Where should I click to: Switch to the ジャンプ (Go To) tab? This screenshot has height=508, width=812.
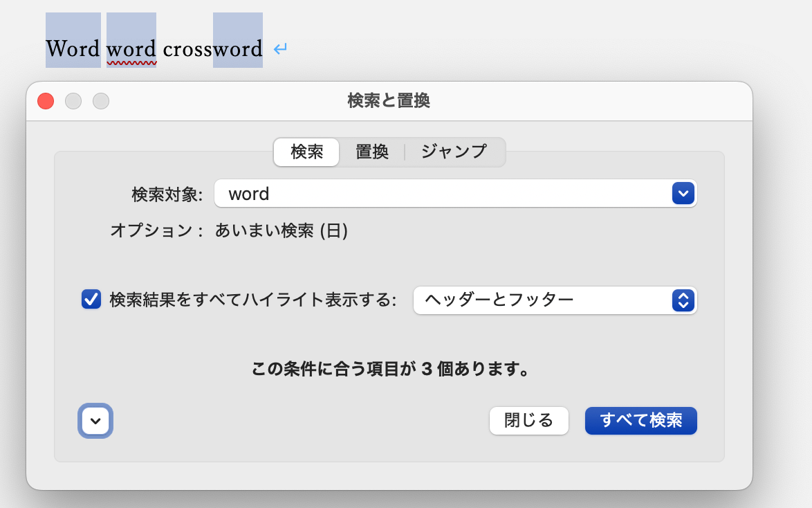(454, 152)
